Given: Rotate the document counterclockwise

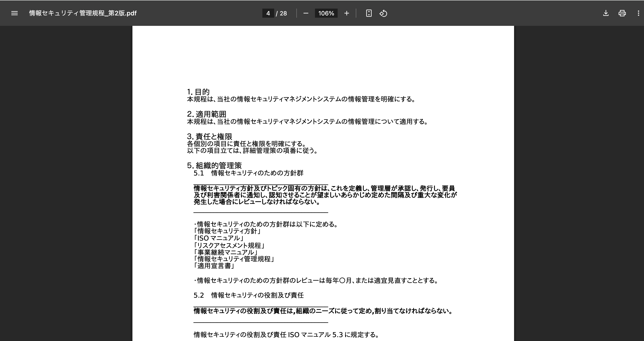Looking at the screenshot, I should pyautogui.click(x=383, y=13).
